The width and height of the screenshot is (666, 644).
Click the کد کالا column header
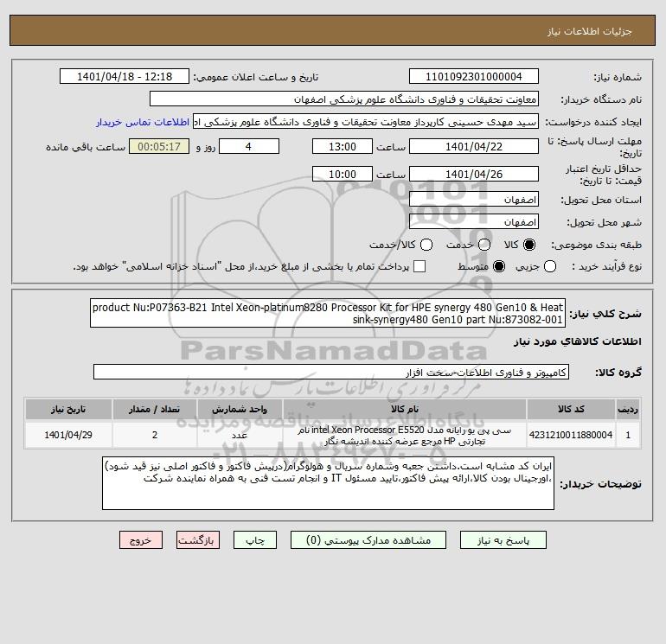(571, 409)
